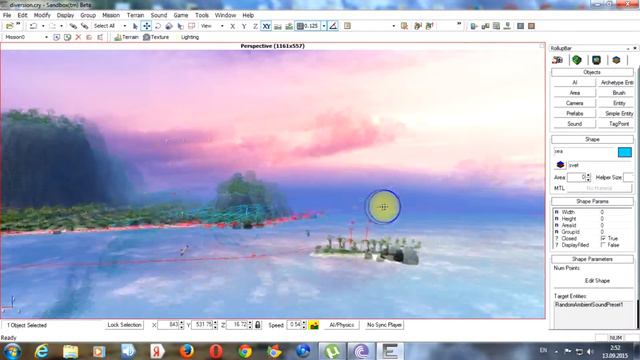640x360 pixels.
Task: Collapse the Shape rollup header
Action: coord(592,140)
